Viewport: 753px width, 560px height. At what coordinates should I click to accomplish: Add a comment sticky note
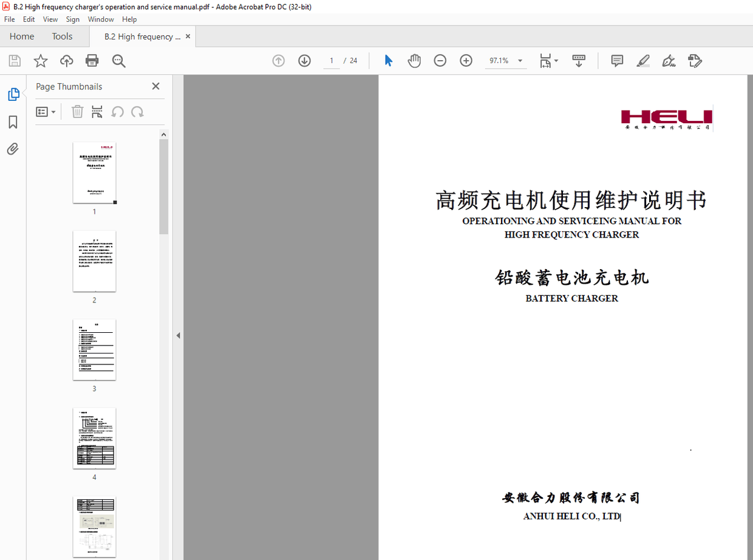(x=617, y=61)
